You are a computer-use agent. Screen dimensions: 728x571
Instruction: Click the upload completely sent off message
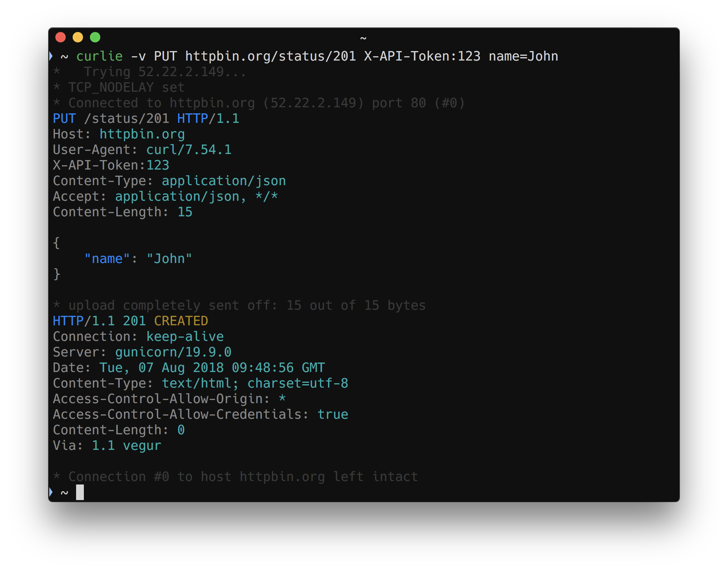(x=239, y=305)
